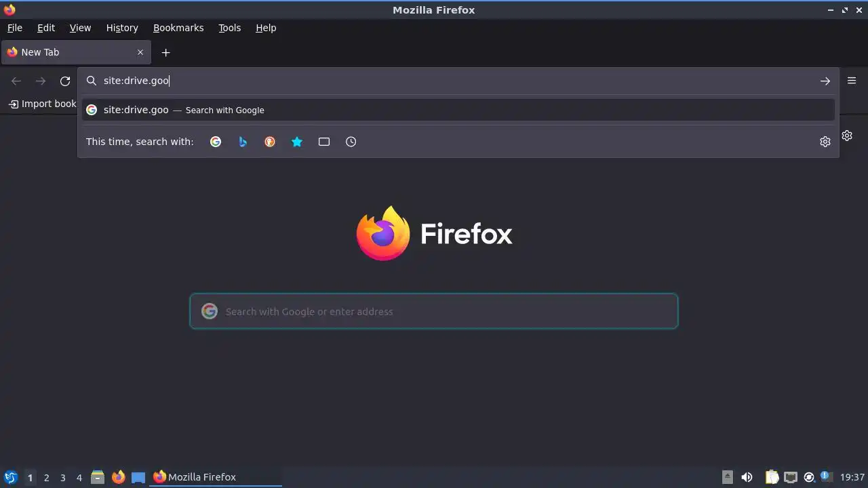868x488 pixels.
Task: Open update notifier tray icon
Action: (809, 477)
